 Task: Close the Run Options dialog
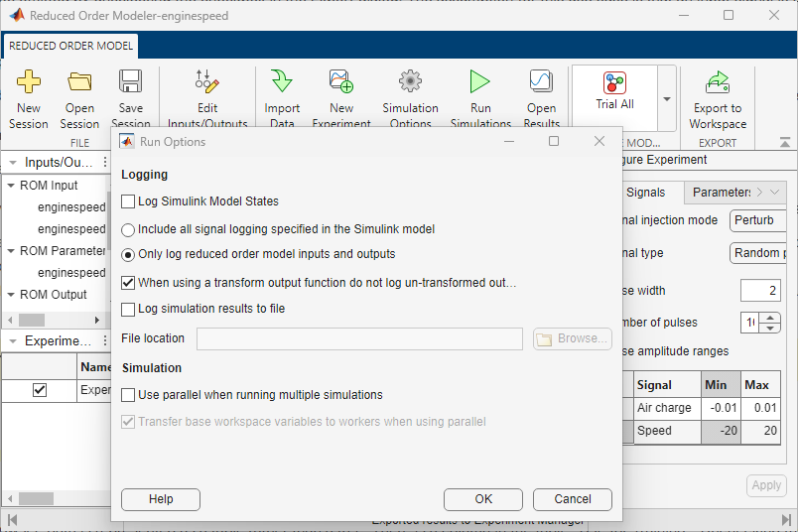(x=599, y=141)
